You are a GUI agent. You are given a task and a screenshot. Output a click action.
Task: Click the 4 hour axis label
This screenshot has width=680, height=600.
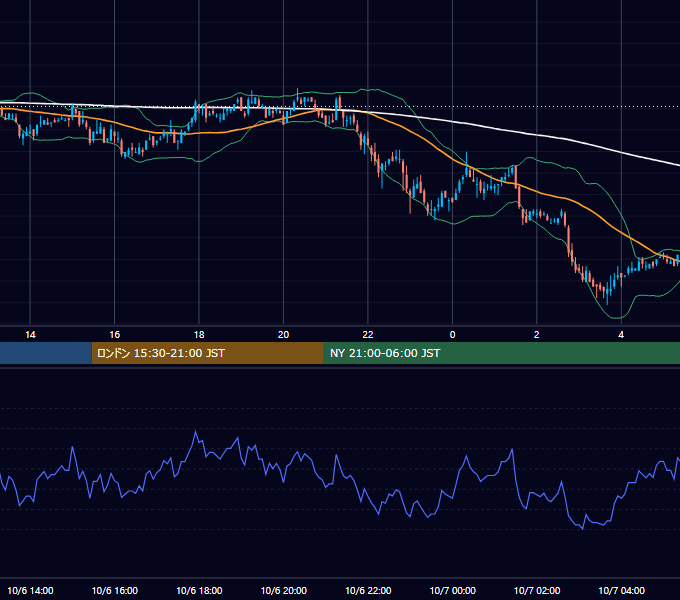[621, 335]
